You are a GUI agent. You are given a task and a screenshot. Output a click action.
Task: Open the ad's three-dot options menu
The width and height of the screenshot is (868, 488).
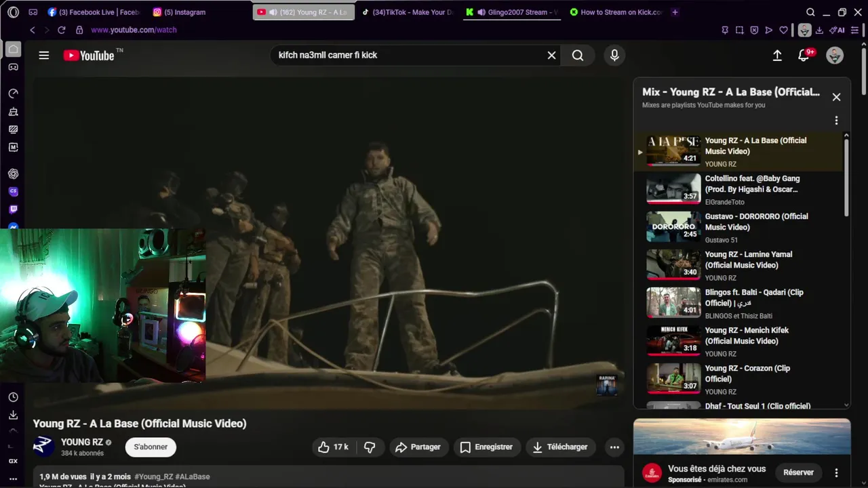point(836,472)
